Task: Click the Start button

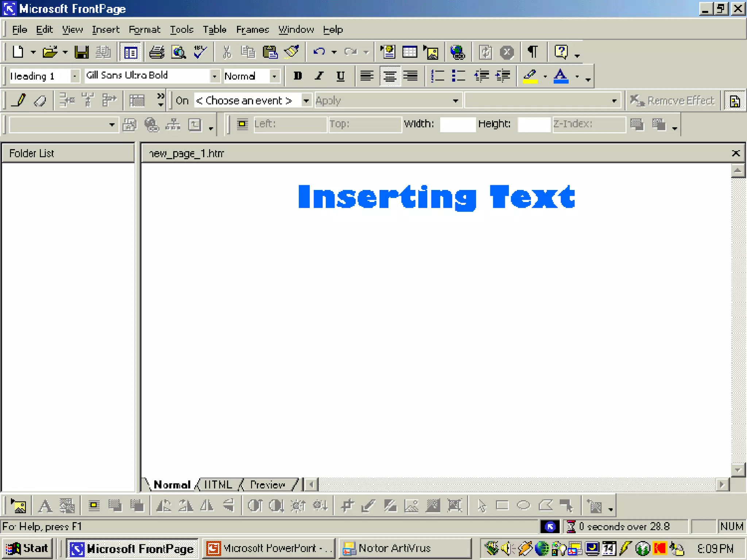Action: (28, 548)
